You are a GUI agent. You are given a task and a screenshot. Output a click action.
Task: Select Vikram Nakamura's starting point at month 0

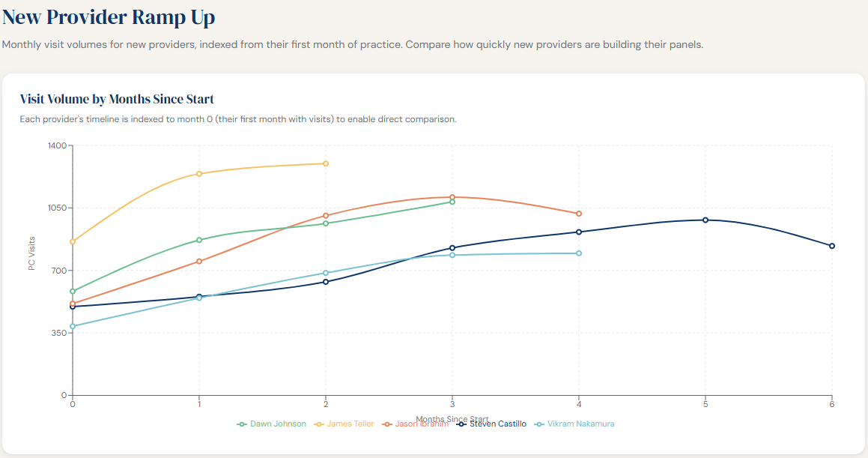73,326
